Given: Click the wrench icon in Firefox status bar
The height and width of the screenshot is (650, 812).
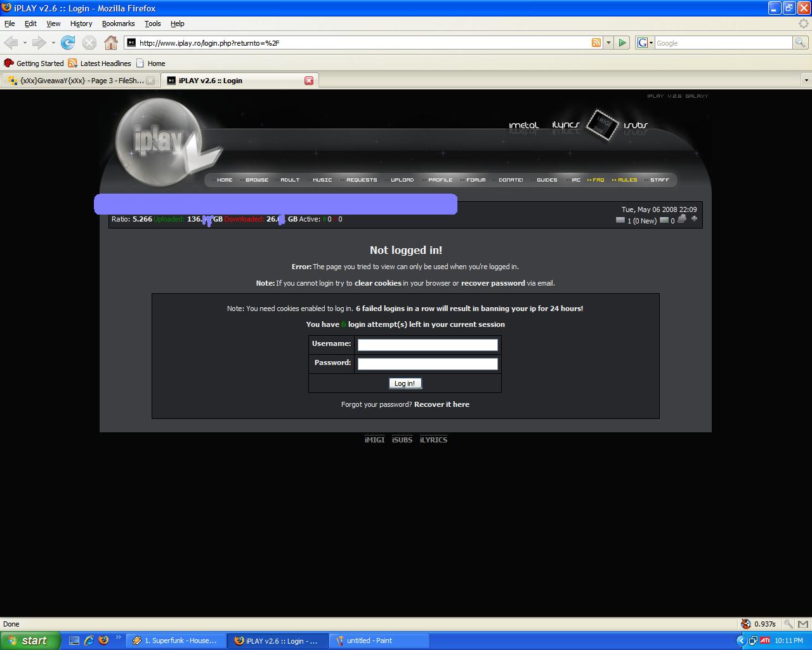Looking at the screenshot, I should (x=788, y=624).
